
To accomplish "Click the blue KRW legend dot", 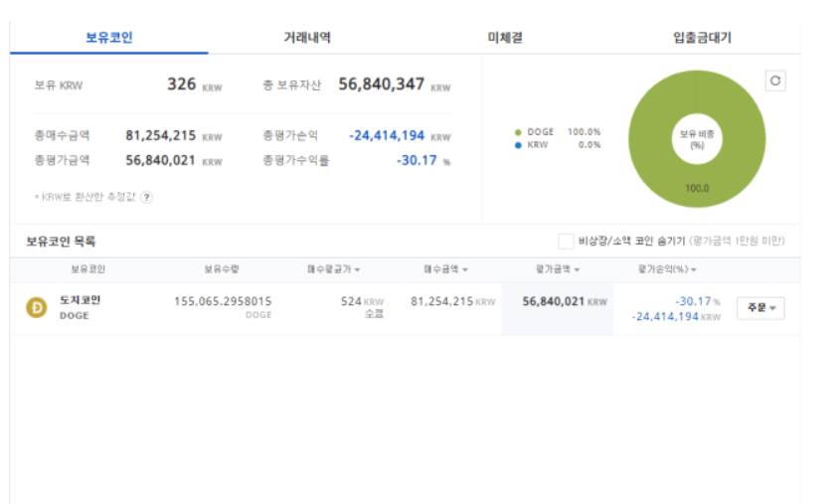I will click(518, 145).
